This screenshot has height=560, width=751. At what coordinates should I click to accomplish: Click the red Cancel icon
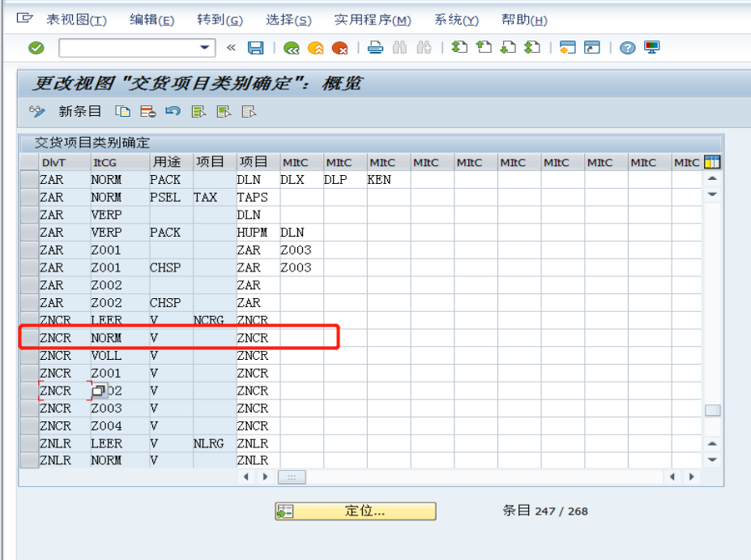(339, 48)
